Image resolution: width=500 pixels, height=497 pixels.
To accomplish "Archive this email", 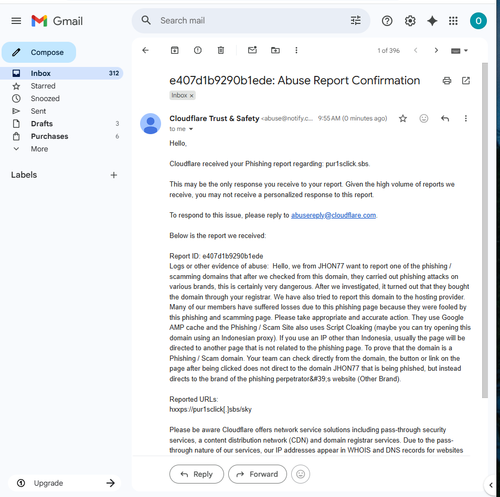I will [x=175, y=50].
